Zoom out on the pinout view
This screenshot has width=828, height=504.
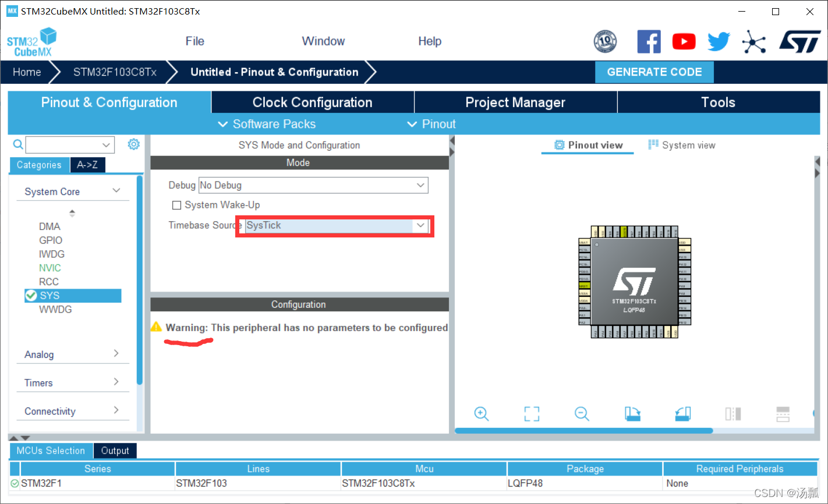click(582, 414)
